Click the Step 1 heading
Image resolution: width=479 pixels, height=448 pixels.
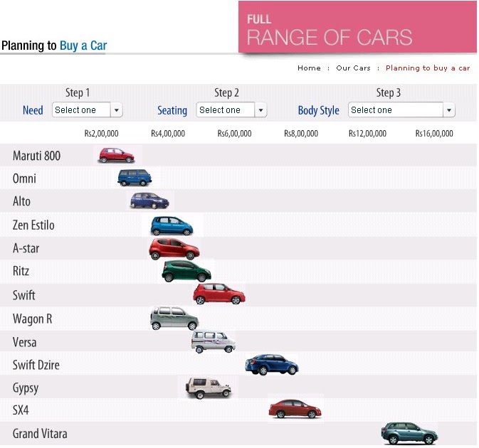(x=78, y=92)
